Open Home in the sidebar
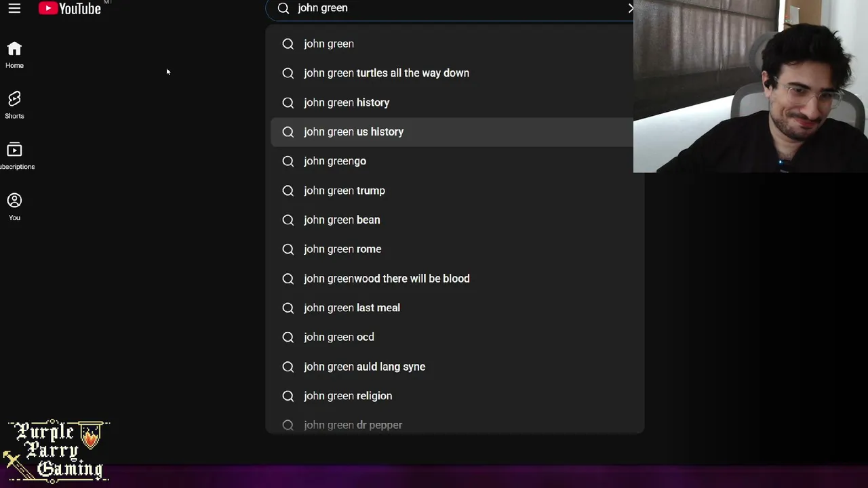Image resolution: width=868 pixels, height=488 pixels. click(x=14, y=55)
